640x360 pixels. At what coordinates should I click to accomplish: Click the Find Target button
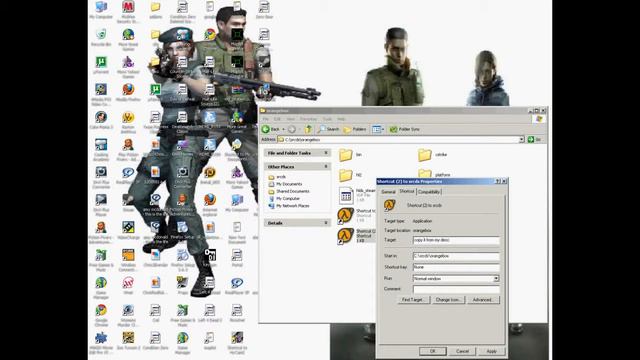pyautogui.click(x=413, y=300)
